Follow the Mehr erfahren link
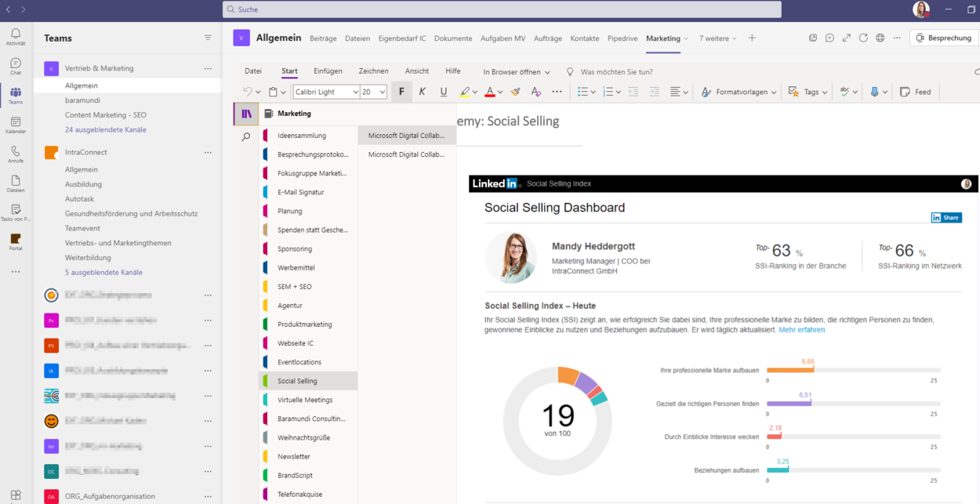The image size is (980, 504). (x=802, y=330)
